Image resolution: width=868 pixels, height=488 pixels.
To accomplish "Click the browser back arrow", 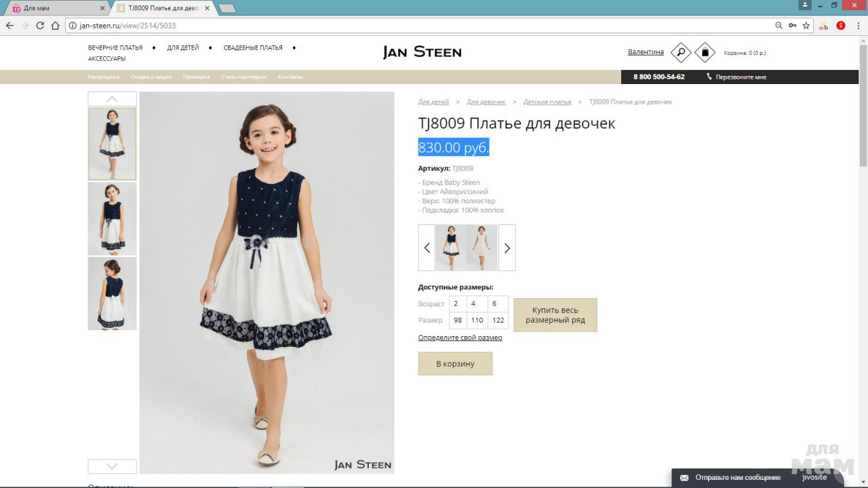I will 9,26.
